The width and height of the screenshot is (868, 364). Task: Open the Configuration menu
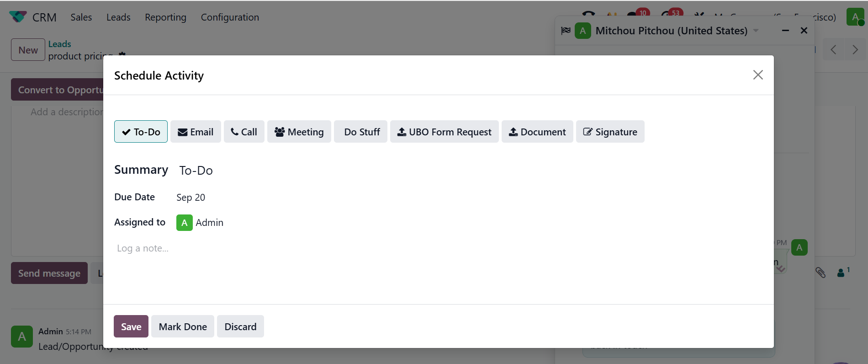[230, 17]
